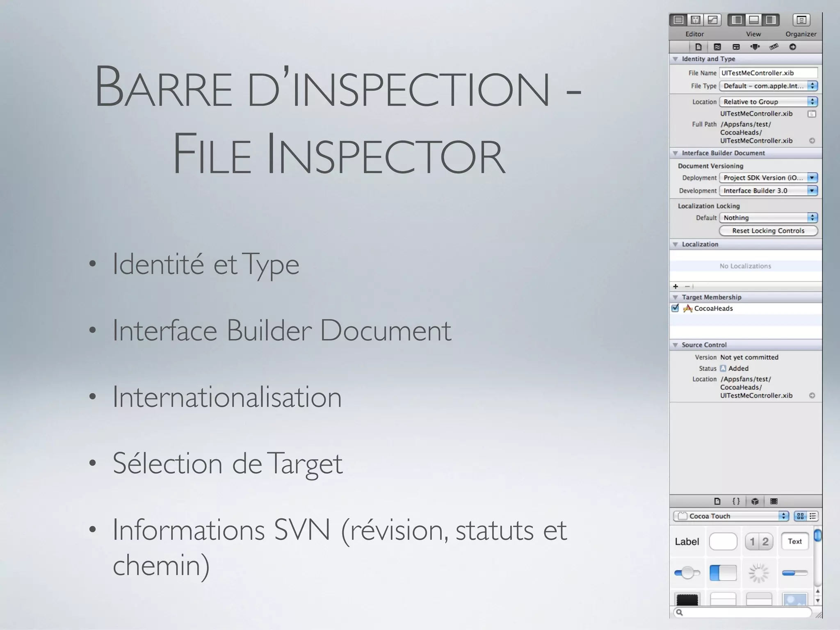Open the Location Relative to Group dropdown
The width and height of the screenshot is (840, 630).
[768, 102]
